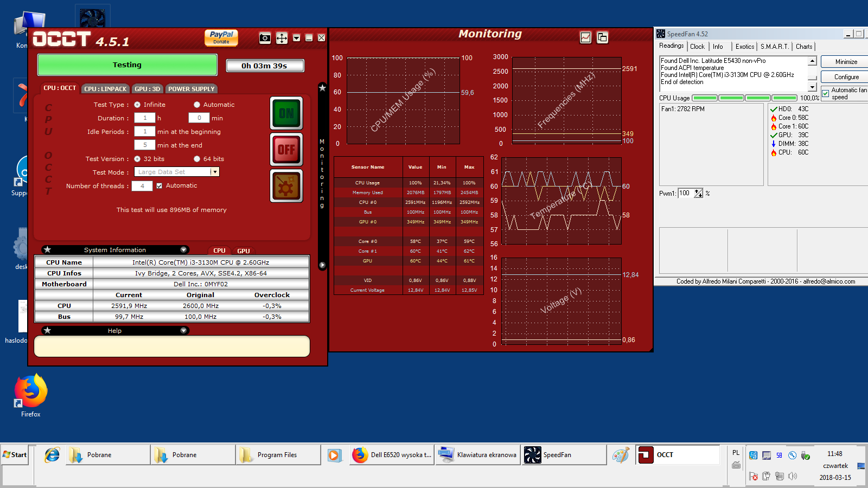Open the GPU : 3D tab
Image resolution: width=868 pixels, height=488 pixels.
click(x=148, y=89)
